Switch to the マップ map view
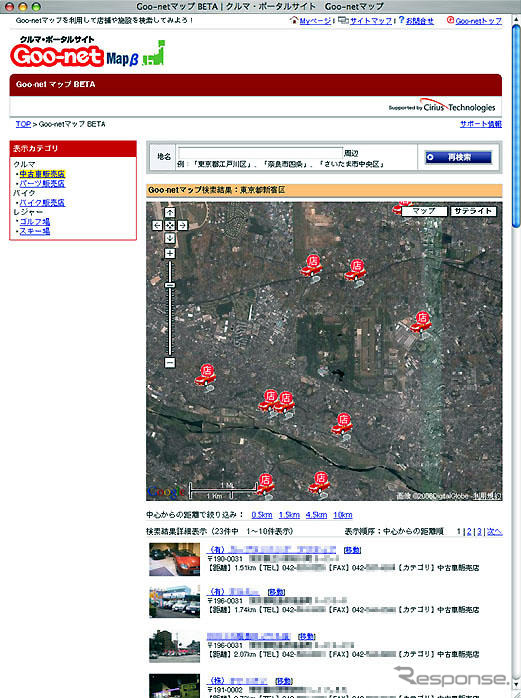 tap(424, 211)
